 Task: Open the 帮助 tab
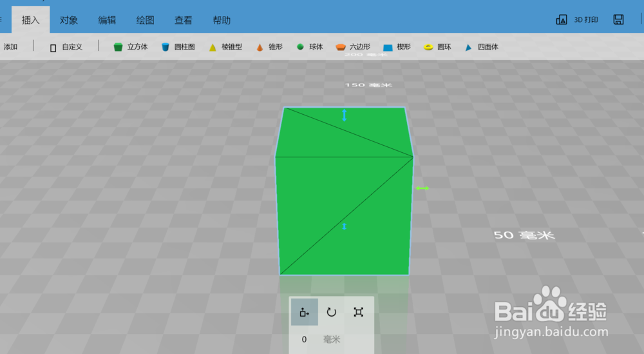[222, 20]
